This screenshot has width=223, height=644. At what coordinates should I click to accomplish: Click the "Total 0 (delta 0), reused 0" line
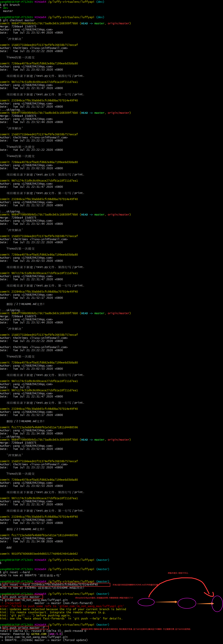pos(43,631)
